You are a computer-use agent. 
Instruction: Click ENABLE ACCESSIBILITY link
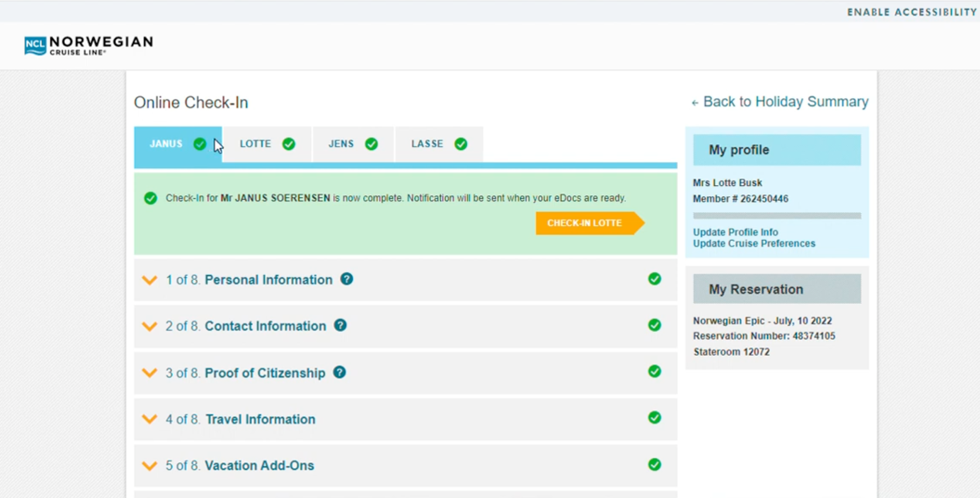[x=912, y=12]
